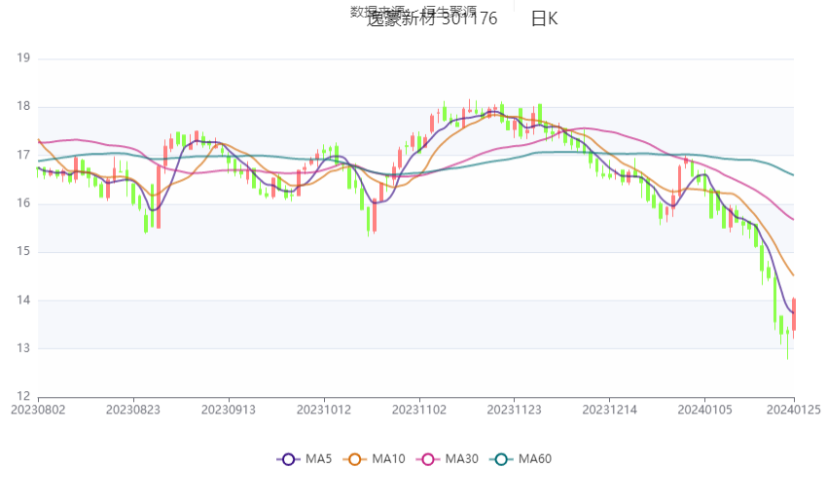The image size is (827, 504).
Task: Click the 18 price axis label
Action: pyautogui.click(x=23, y=106)
